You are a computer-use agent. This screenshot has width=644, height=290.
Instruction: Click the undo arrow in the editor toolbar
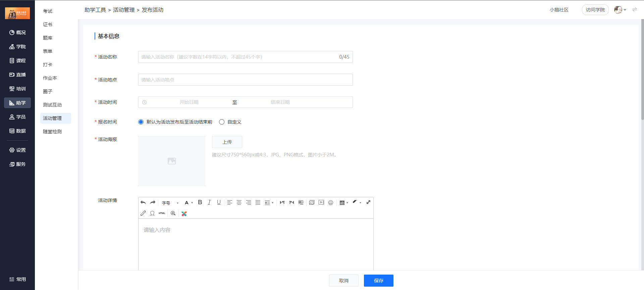coord(143,203)
